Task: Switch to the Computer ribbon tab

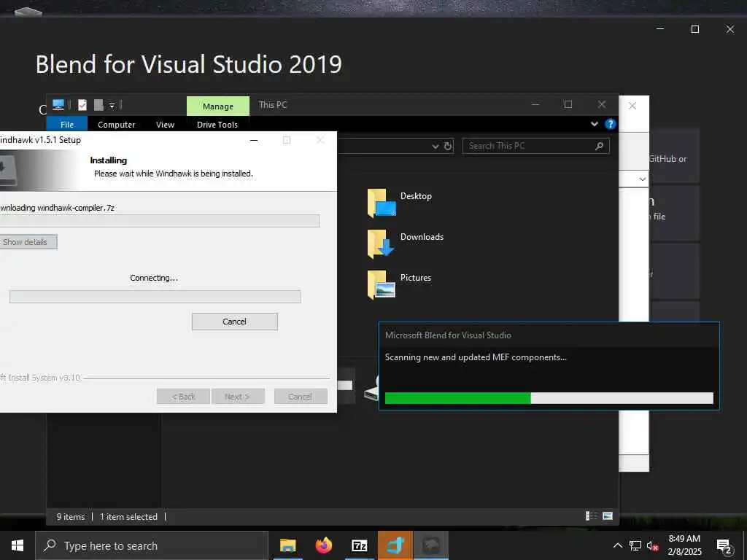Action: click(x=116, y=124)
